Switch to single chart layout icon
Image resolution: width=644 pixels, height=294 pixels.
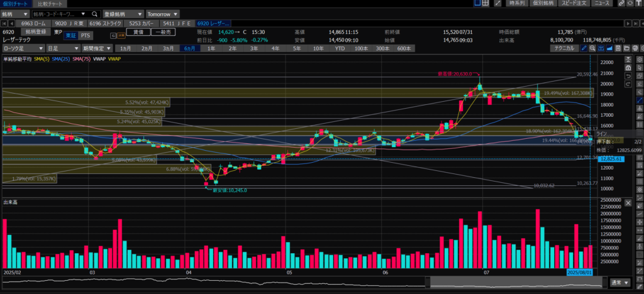click(x=477, y=3)
